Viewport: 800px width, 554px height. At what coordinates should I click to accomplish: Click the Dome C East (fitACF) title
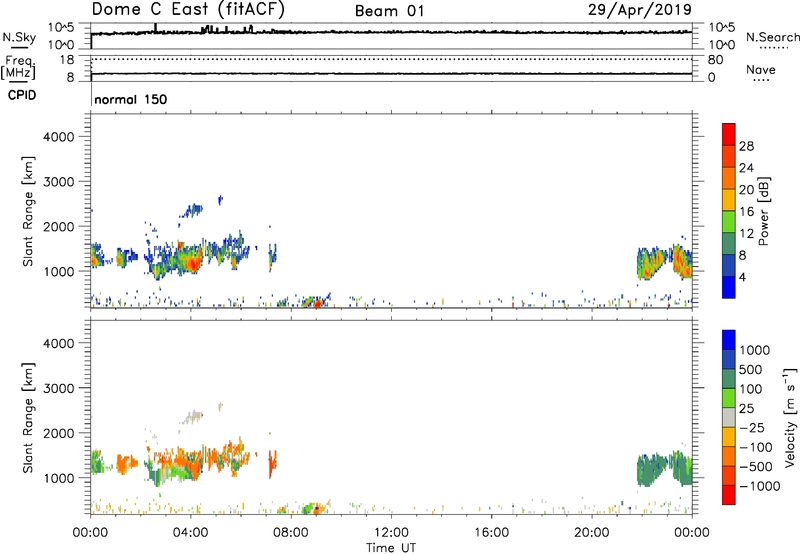(x=188, y=9)
